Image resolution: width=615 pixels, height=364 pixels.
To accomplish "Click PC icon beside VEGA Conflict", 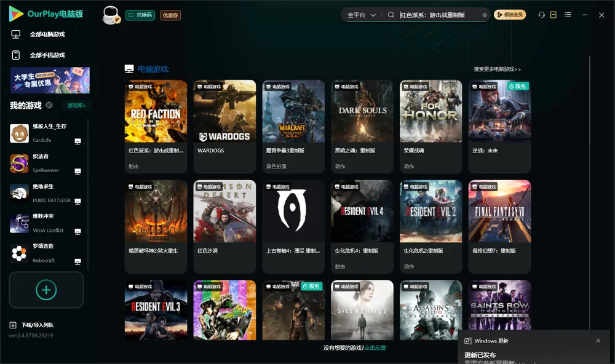I will (77, 231).
